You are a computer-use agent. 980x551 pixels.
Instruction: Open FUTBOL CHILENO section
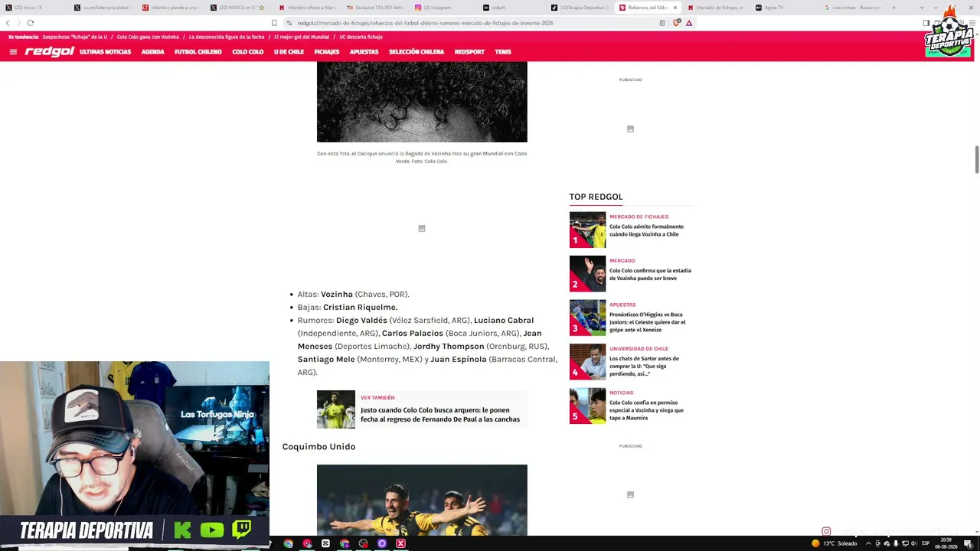[x=198, y=52]
